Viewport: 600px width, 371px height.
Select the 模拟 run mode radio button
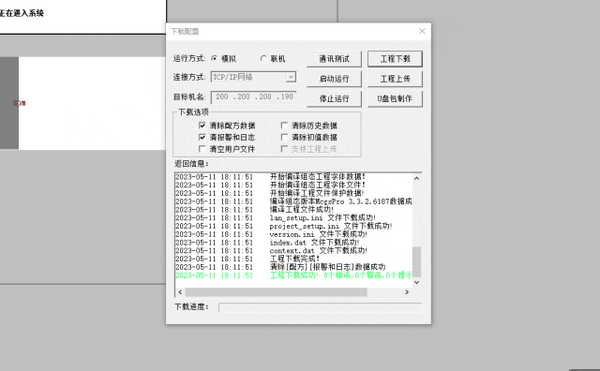(214, 59)
